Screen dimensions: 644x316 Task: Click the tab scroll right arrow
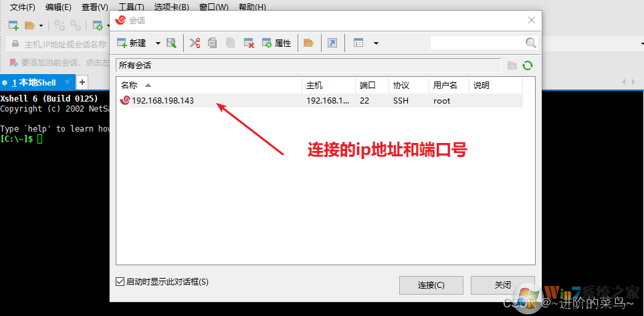coord(634,82)
